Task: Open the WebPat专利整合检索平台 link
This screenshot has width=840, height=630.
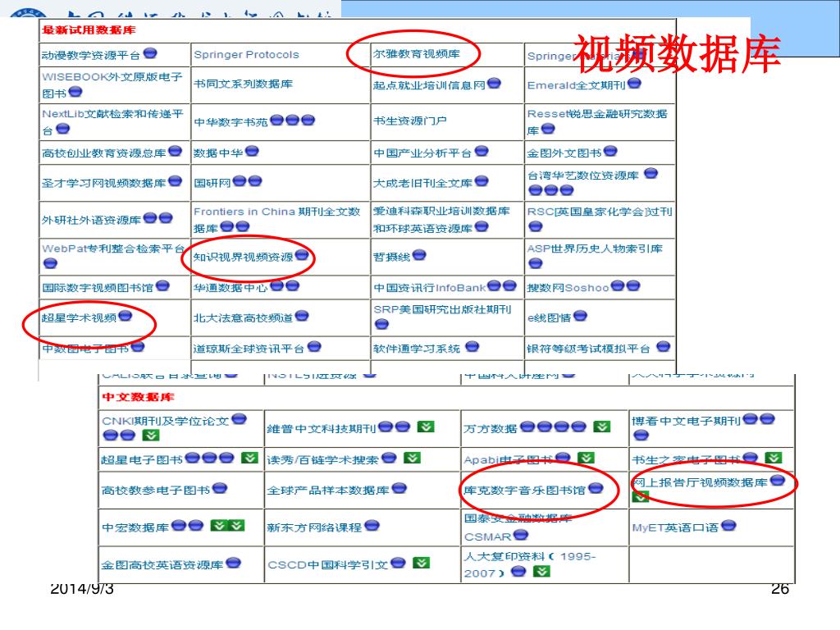Action: (x=113, y=249)
